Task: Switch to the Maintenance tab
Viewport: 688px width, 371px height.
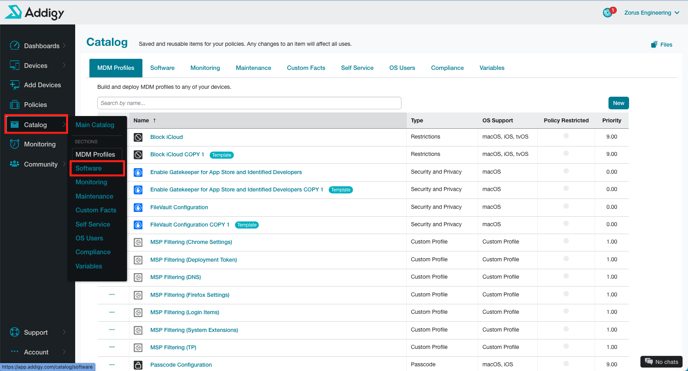Action: click(253, 68)
